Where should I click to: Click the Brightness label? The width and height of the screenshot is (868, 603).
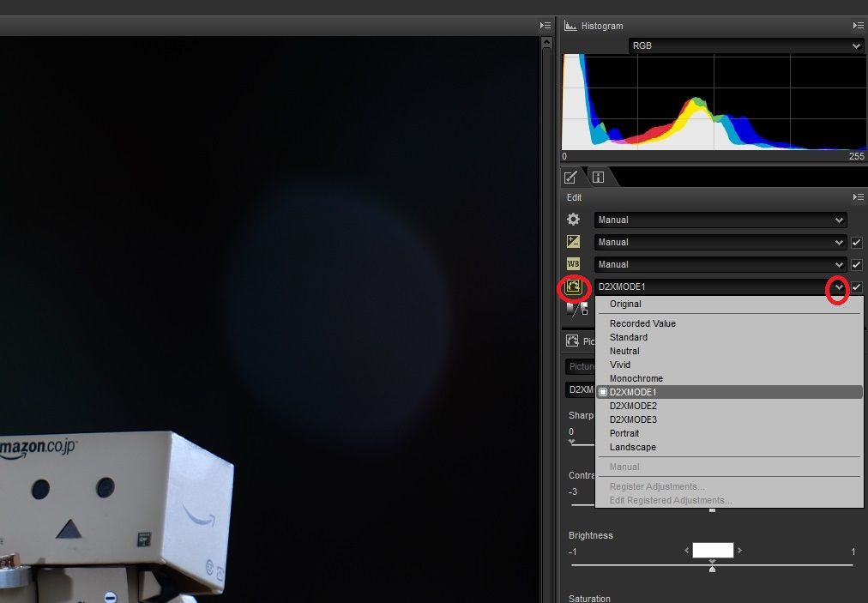coord(591,535)
